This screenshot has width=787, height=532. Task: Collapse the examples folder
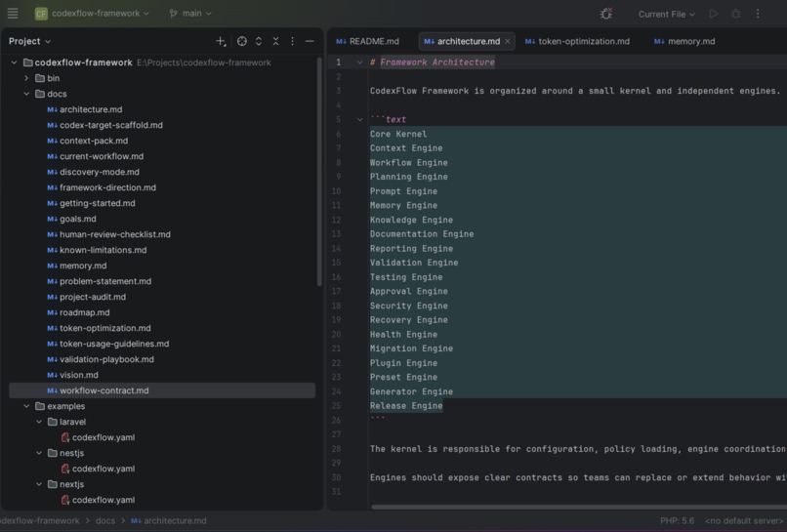[x=26, y=405]
